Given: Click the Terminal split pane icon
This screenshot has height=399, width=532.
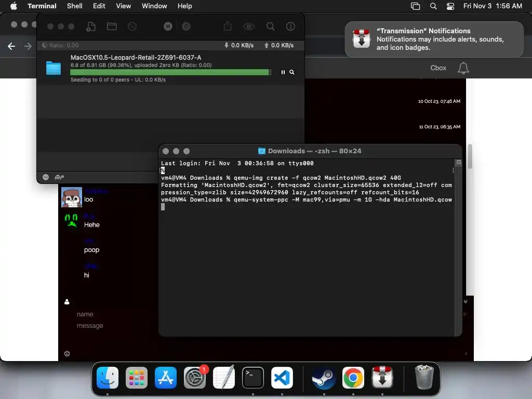Looking at the screenshot, I should coord(459,163).
